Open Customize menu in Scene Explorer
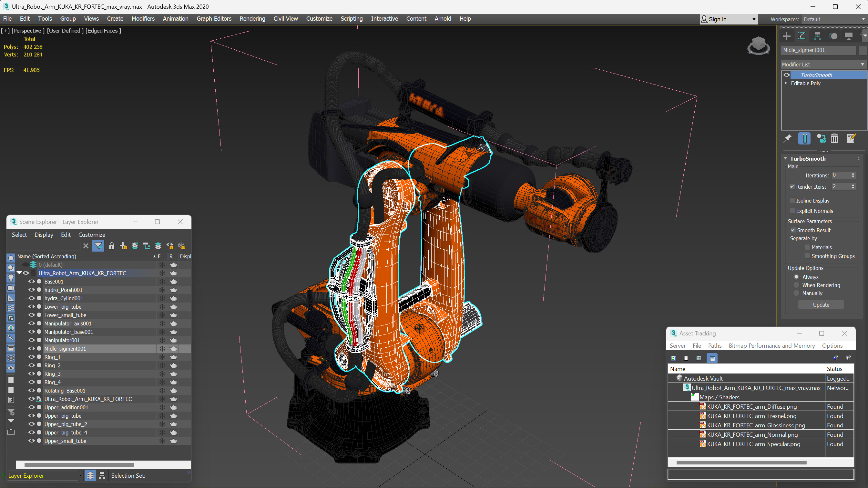This screenshot has height=488, width=868. [92, 234]
